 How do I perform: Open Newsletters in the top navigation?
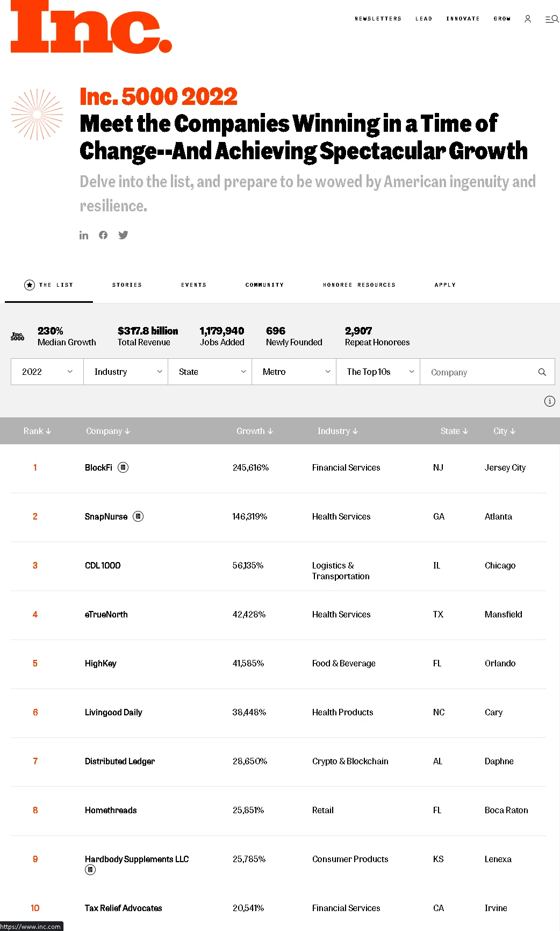tap(378, 19)
